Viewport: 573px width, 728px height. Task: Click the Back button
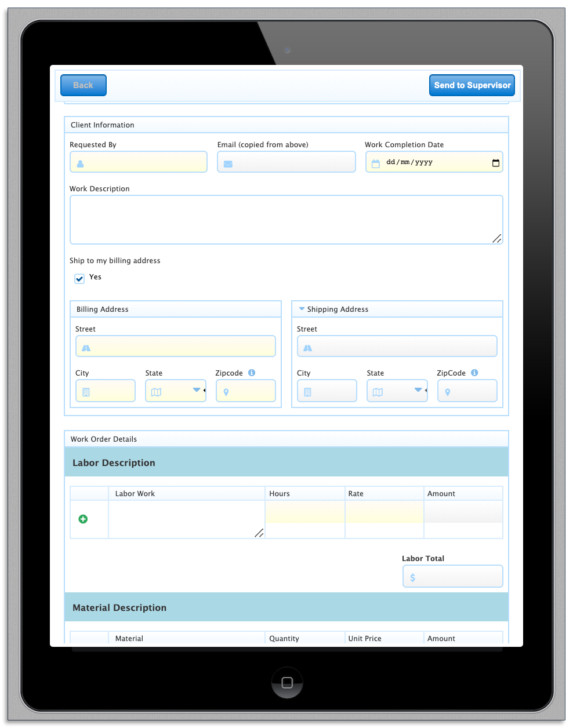click(84, 85)
